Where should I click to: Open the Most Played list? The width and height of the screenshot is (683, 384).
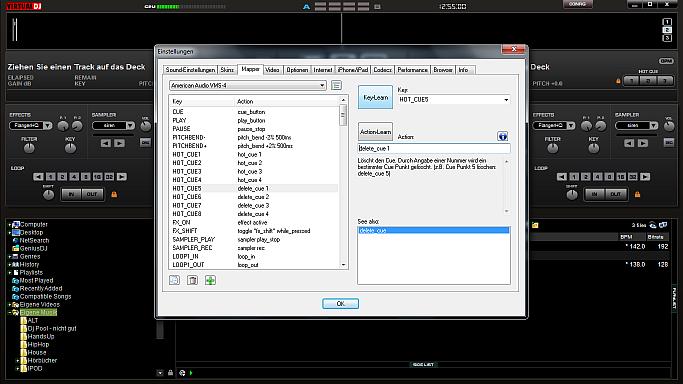click(x=36, y=280)
